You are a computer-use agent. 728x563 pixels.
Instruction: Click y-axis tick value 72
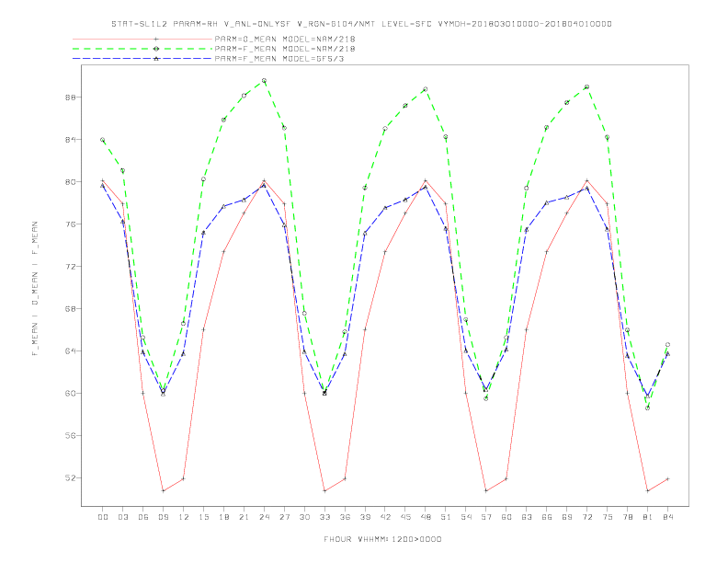[x=70, y=266]
